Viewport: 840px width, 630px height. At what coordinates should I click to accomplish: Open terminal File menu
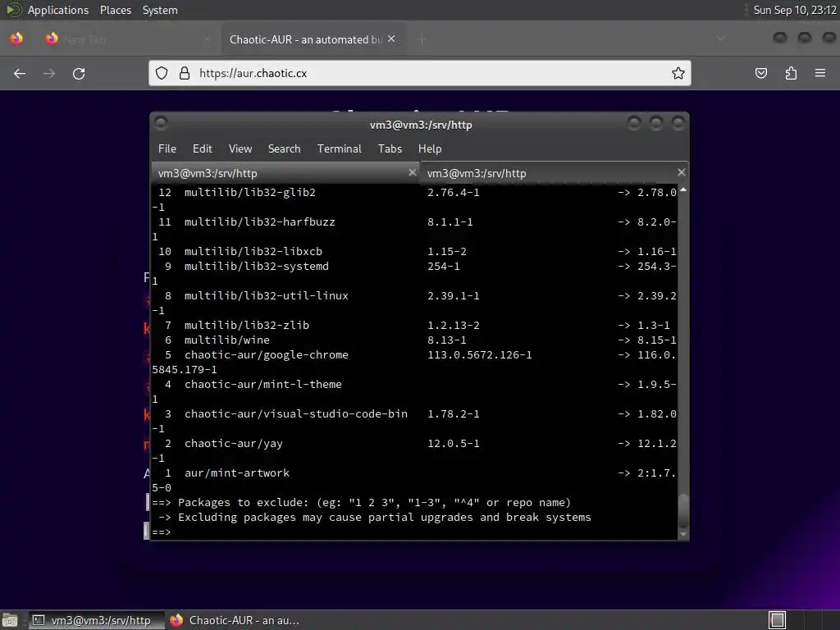click(167, 149)
